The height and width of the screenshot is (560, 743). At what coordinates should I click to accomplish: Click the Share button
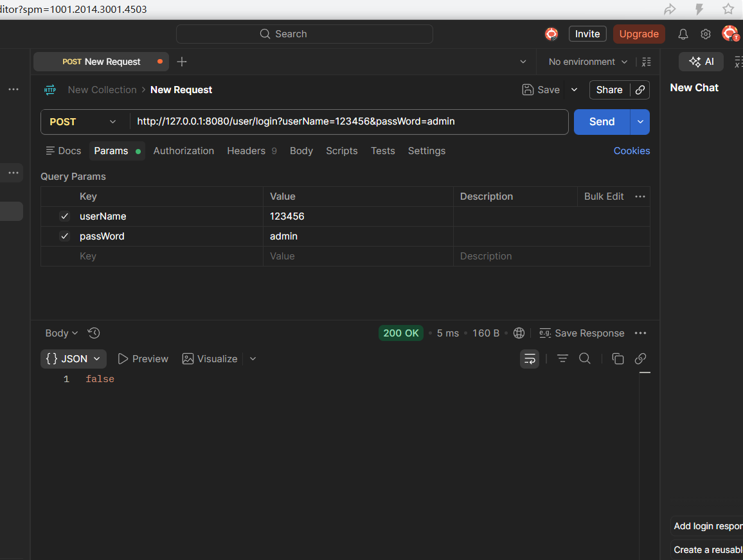pyautogui.click(x=609, y=90)
